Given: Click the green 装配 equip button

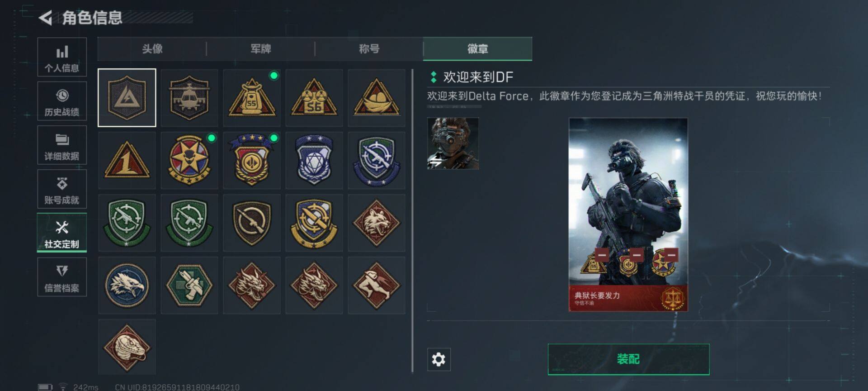Looking at the screenshot, I should click(x=628, y=359).
